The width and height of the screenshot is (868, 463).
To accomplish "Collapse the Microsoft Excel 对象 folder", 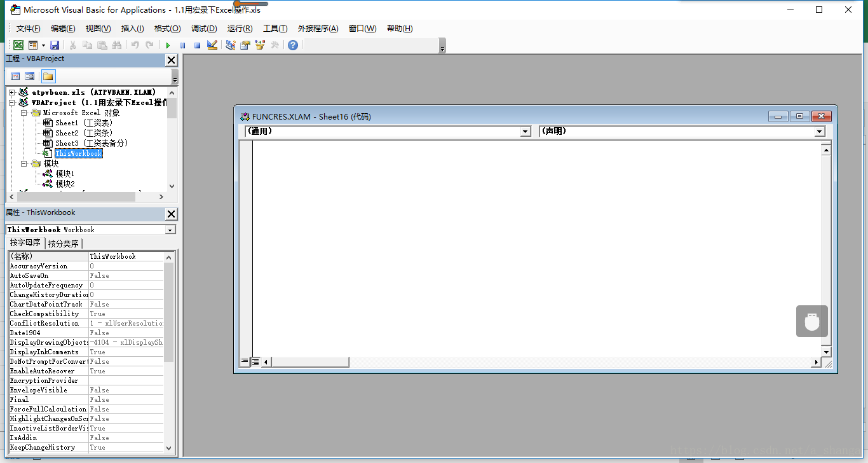I will pyautogui.click(x=24, y=113).
